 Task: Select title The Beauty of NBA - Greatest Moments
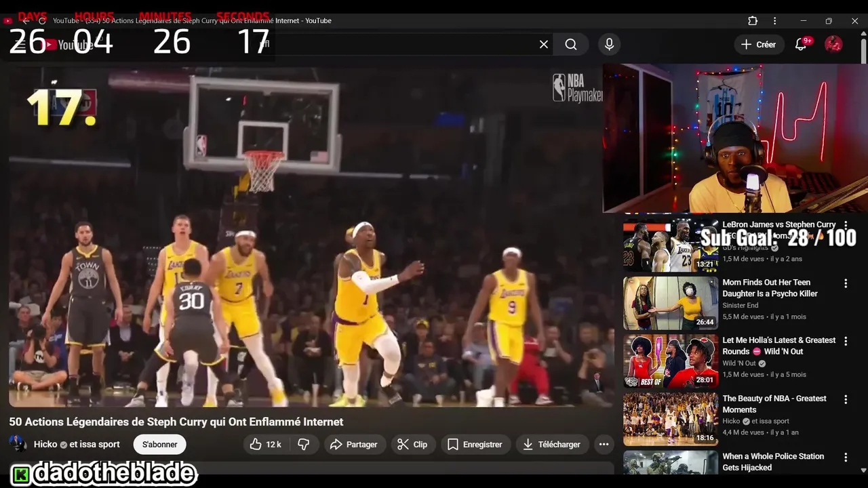[774, 404]
